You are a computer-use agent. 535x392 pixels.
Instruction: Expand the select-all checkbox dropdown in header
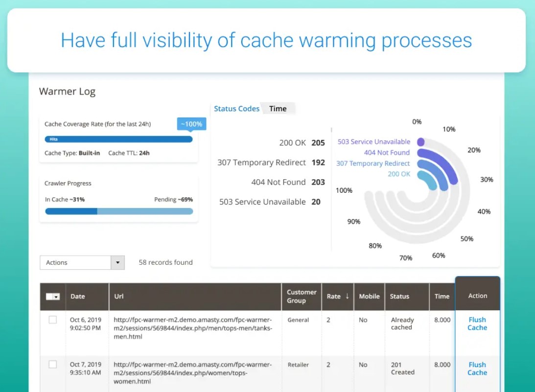click(57, 297)
